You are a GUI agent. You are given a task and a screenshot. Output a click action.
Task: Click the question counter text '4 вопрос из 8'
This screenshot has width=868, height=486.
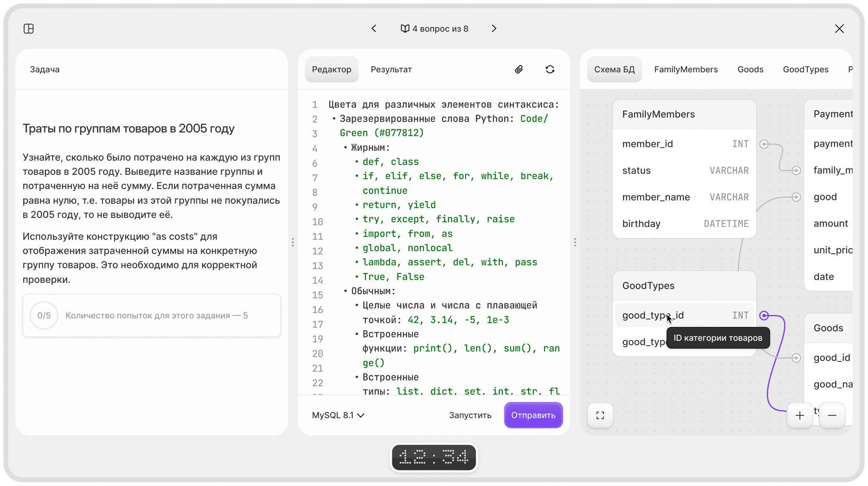pos(440,28)
